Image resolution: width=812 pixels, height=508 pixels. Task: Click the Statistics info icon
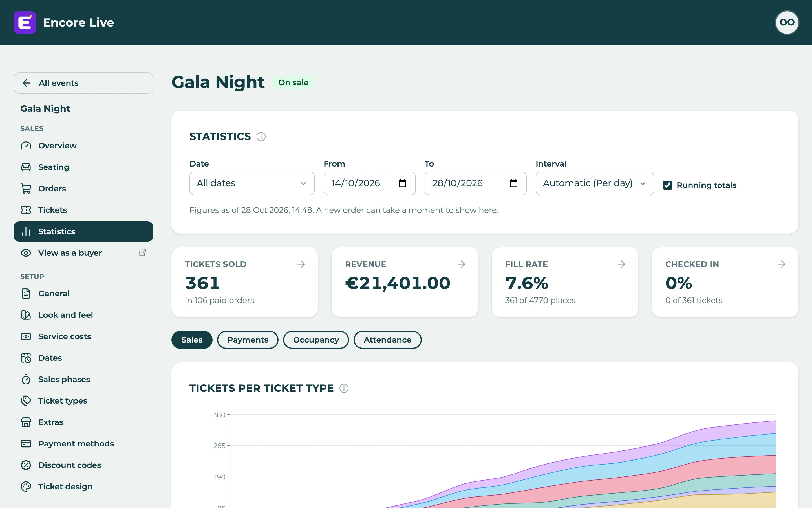(261, 137)
